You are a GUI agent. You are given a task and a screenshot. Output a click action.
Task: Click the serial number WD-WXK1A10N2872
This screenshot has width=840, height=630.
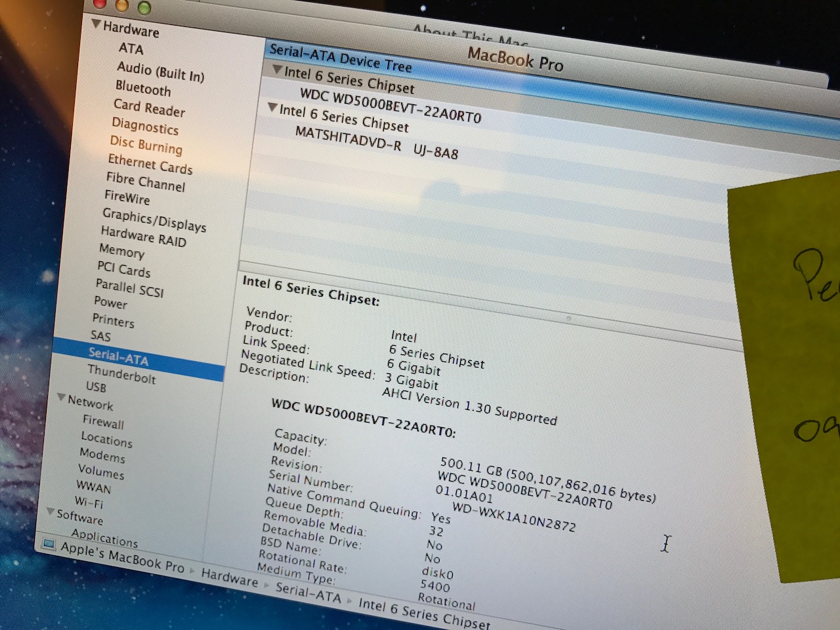pos(514,516)
